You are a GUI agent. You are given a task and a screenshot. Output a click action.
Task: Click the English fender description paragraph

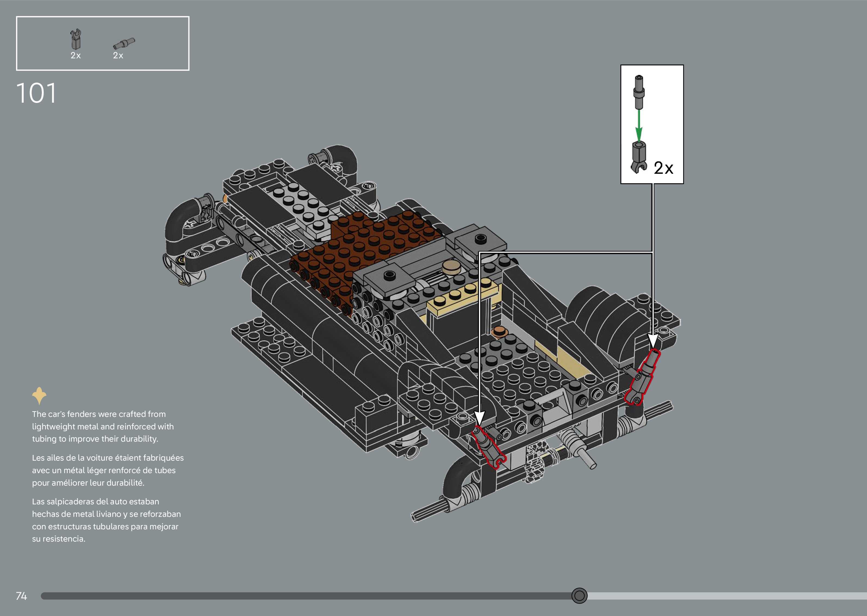tap(102, 426)
